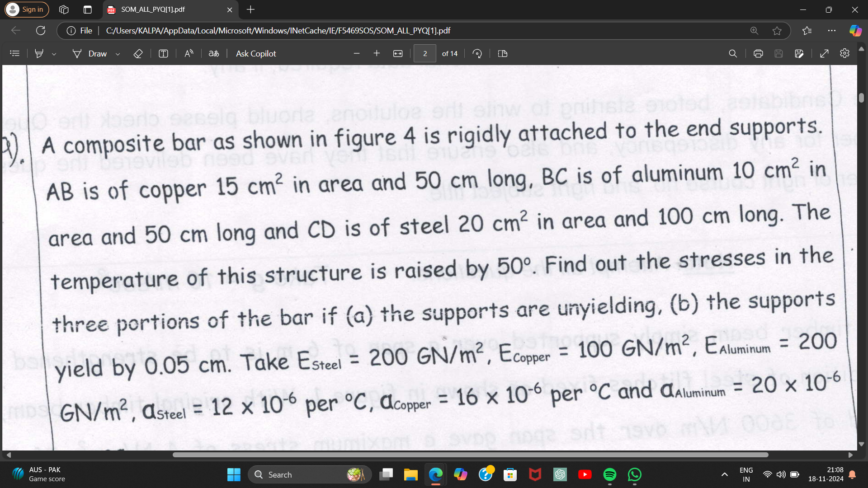Open the Translate tool
Viewport: 868px width, 488px height.
point(214,53)
